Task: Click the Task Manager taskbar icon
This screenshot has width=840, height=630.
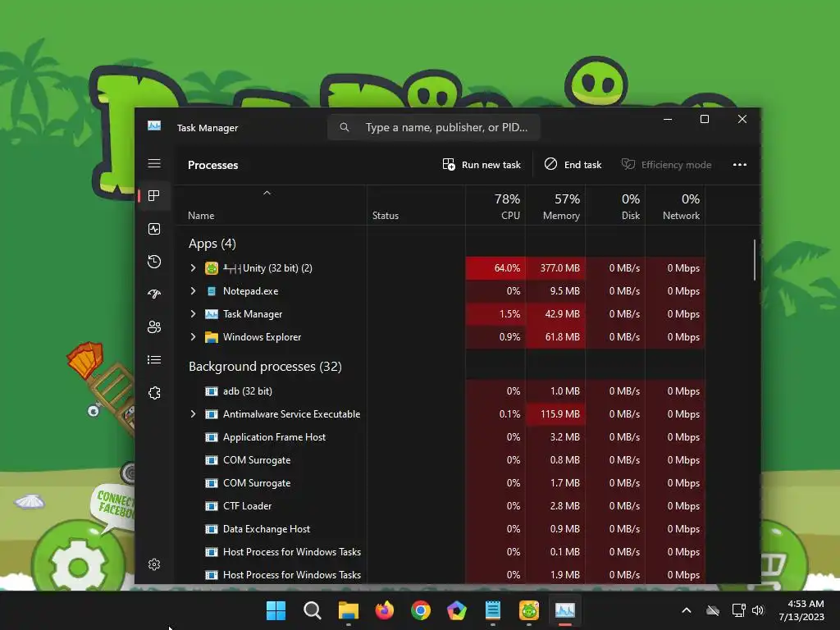Action: (x=564, y=610)
